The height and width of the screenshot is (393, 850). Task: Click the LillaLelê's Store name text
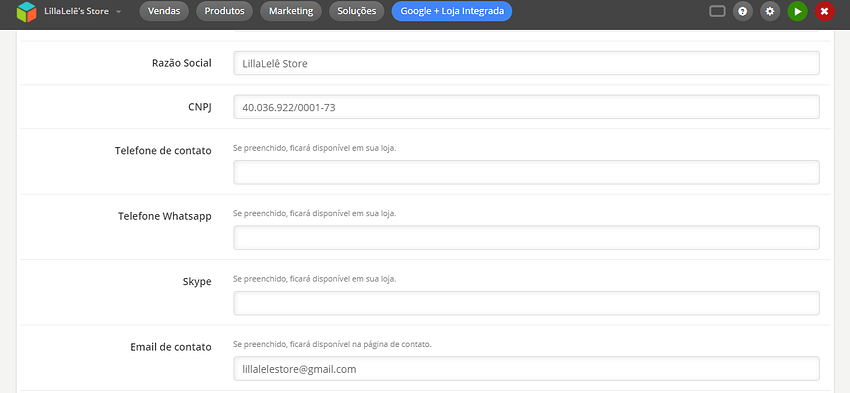[76, 11]
